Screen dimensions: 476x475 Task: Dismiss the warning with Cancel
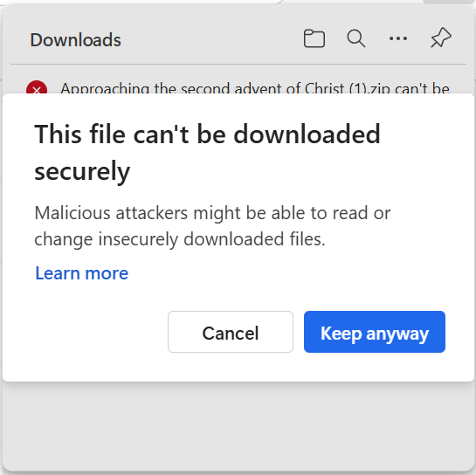(231, 332)
